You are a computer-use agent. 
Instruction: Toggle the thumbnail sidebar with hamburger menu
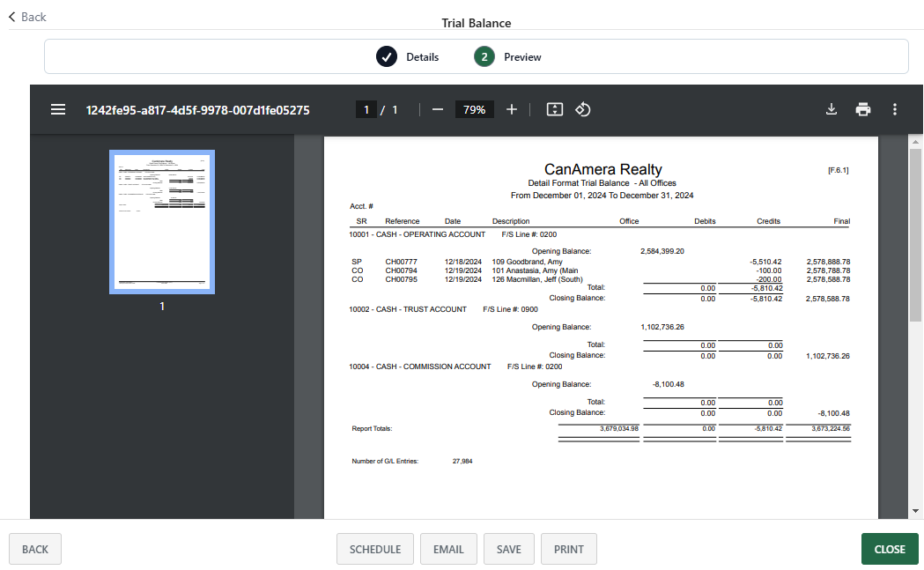(x=58, y=109)
